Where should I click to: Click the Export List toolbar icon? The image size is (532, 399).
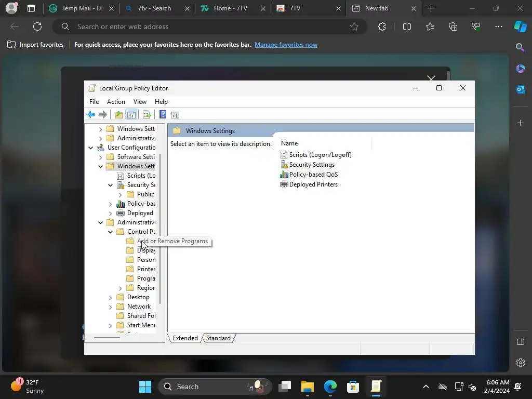coord(147,115)
